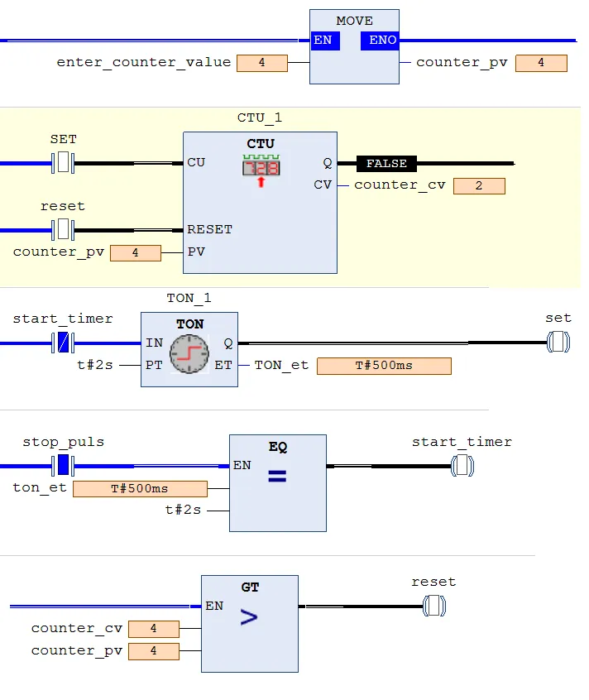Click the CV pin label on CTU
589x700 pixels.
click(x=323, y=185)
